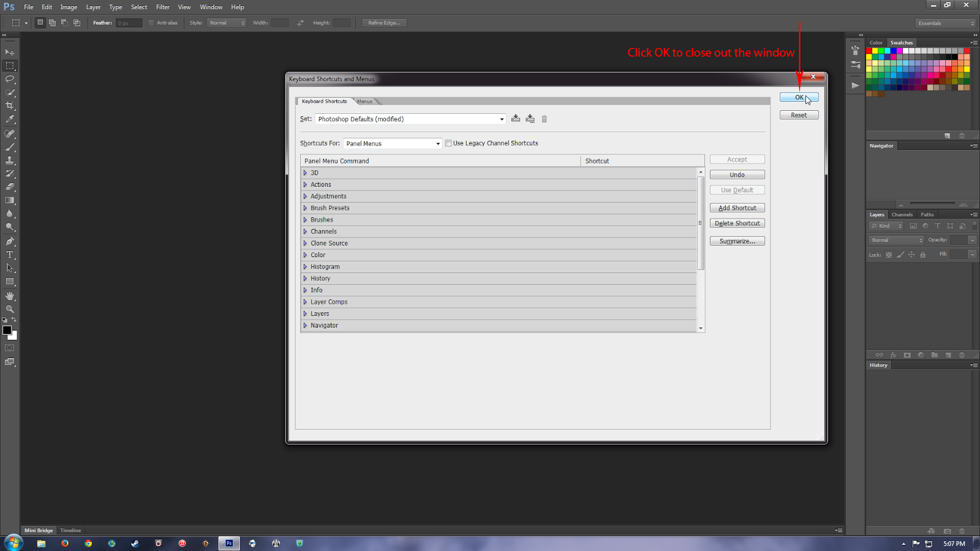Screen dimensions: 980x551
Task: Click the Subtract from selection mode button
Action: [x=64, y=23]
